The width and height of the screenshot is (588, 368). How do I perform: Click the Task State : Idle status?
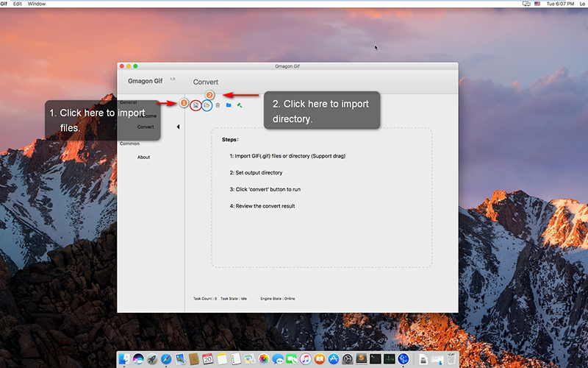point(234,299)
